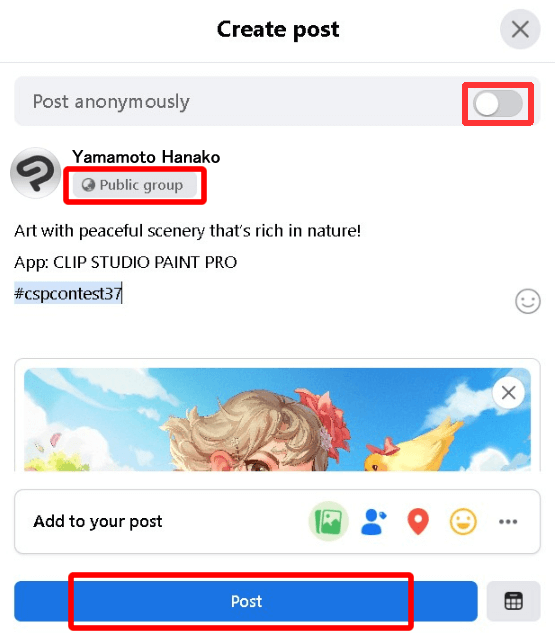Viewport: 555px width, 633px height.
Task: Click the schedule post calendar icon
Action: click(x=513, y=601)
